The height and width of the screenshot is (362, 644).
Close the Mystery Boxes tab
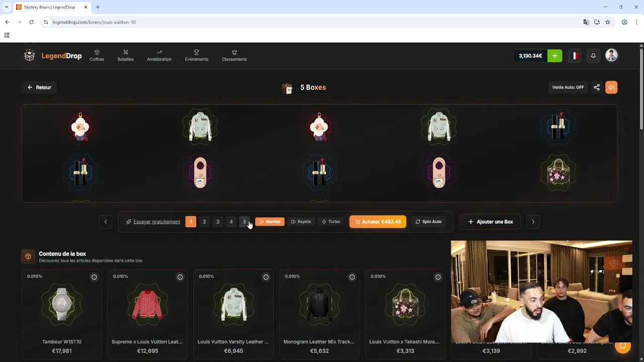point(86,7)
